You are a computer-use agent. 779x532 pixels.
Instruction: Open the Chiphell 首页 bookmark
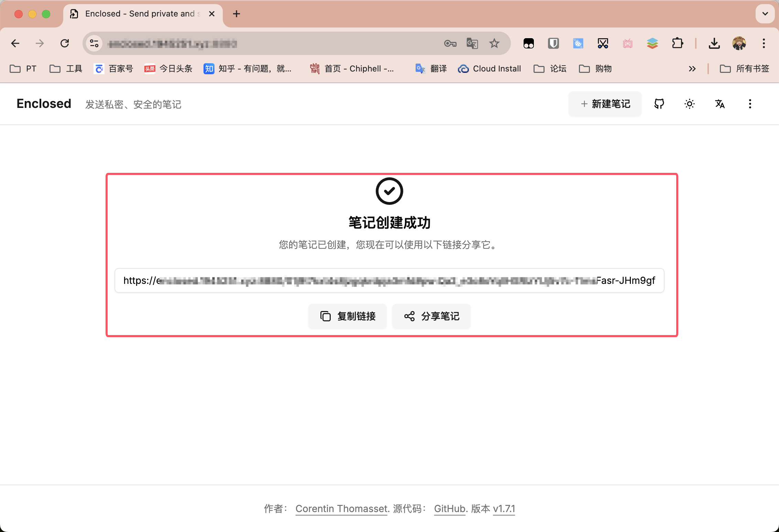pyautogui.click(x=352, y=69)
